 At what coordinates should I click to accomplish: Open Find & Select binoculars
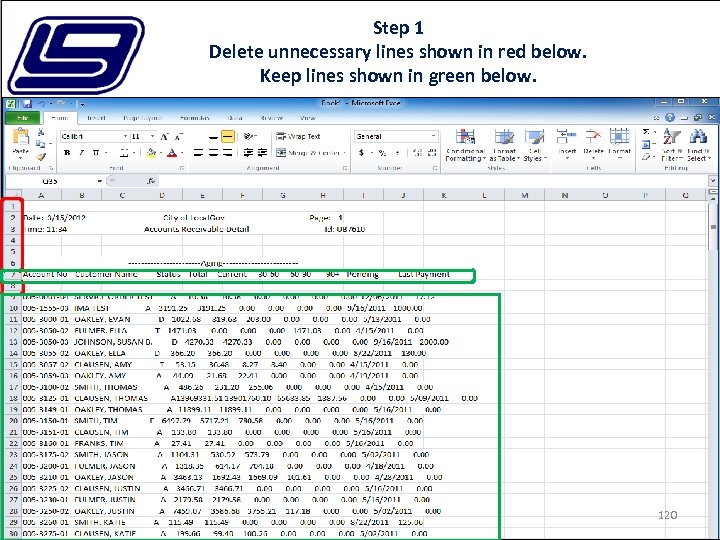699,145
